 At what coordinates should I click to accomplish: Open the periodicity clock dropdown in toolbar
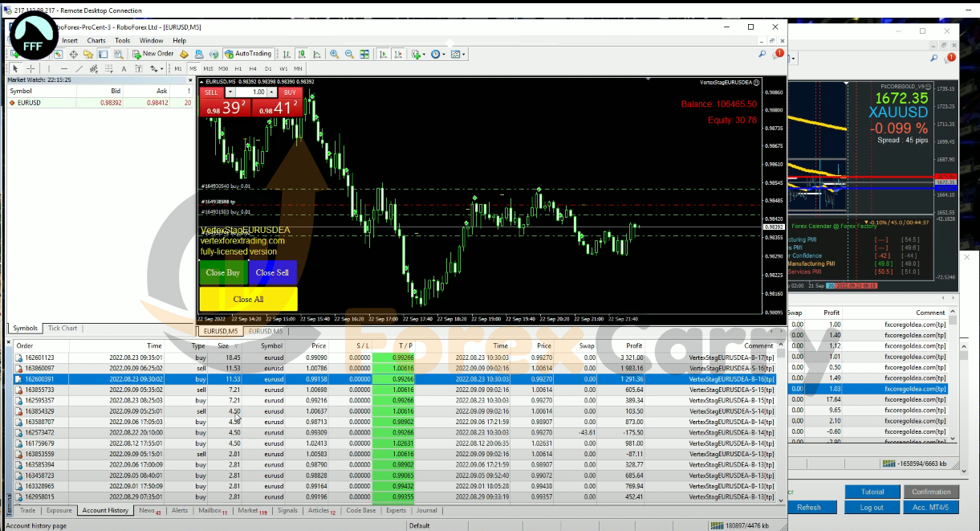pos(437,54)
